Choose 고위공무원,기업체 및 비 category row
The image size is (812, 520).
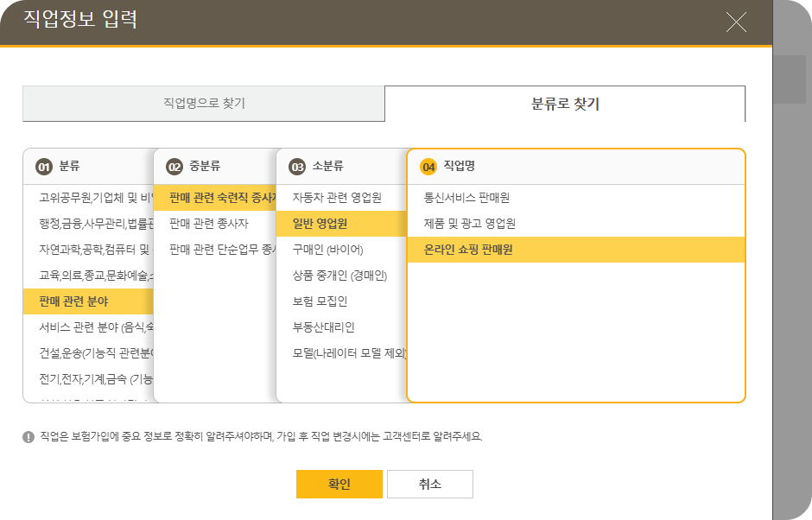click(89, 197)
